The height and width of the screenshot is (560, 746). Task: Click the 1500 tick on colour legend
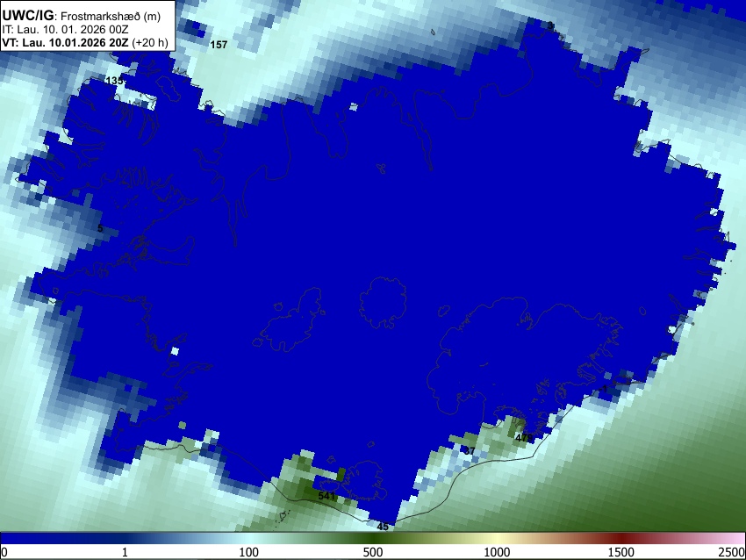click(621, 552)
